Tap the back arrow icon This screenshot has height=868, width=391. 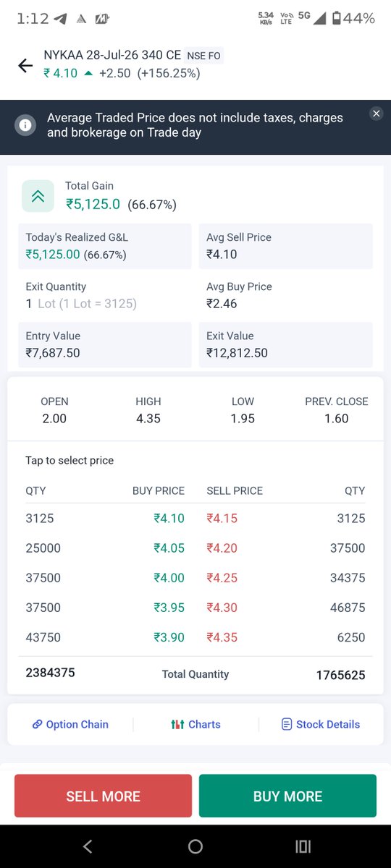coord(25,66)
